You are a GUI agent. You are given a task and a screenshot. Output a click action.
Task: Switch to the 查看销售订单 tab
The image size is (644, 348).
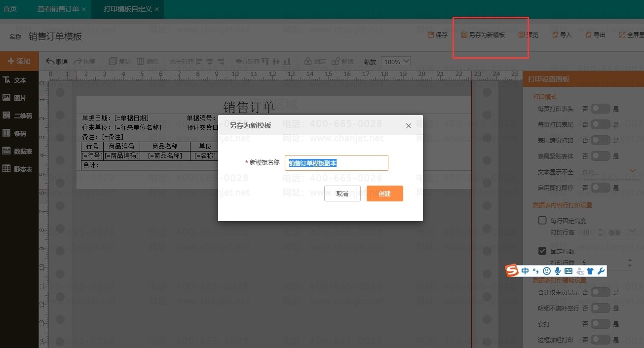coord(58,9)
